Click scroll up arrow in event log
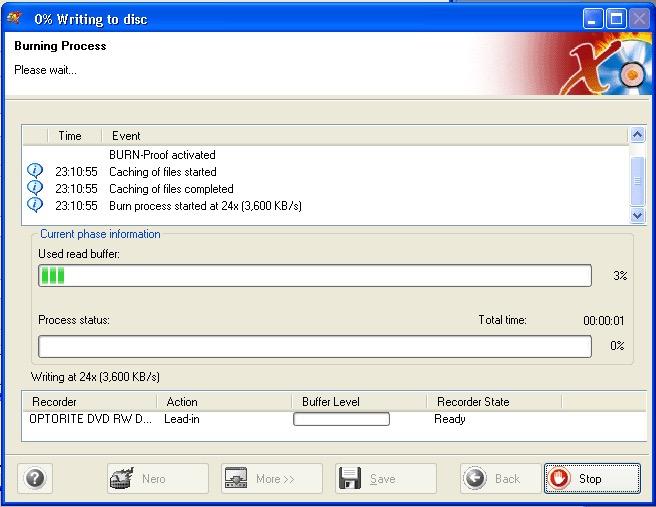 pos(637,135)
